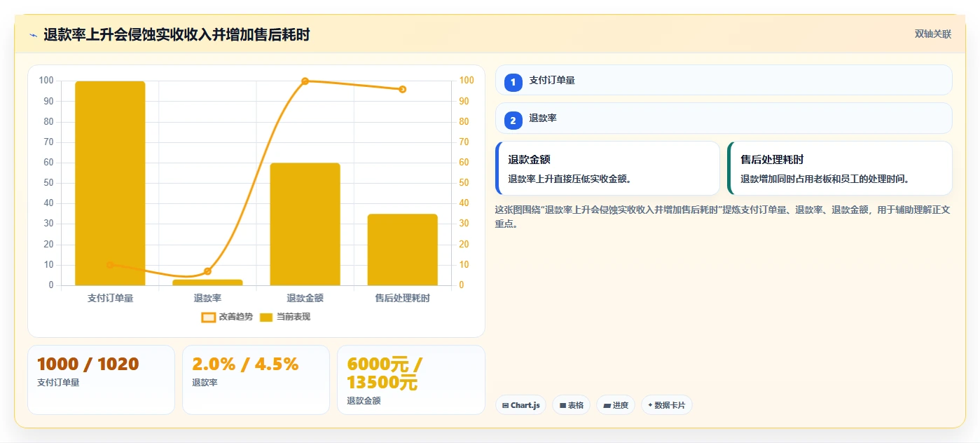Click the orange 改善趋势 legend swatch
This screenshot has width=980, height=443.
(208, 318)
